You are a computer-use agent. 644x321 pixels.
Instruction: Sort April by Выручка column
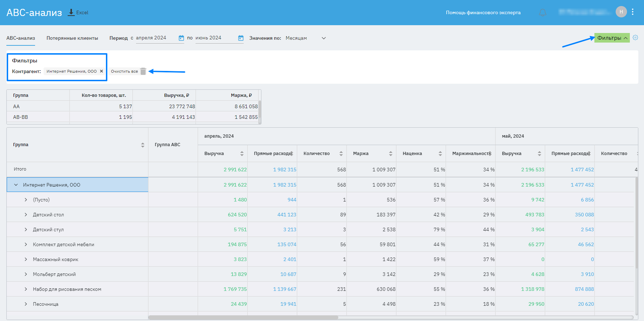242,154
